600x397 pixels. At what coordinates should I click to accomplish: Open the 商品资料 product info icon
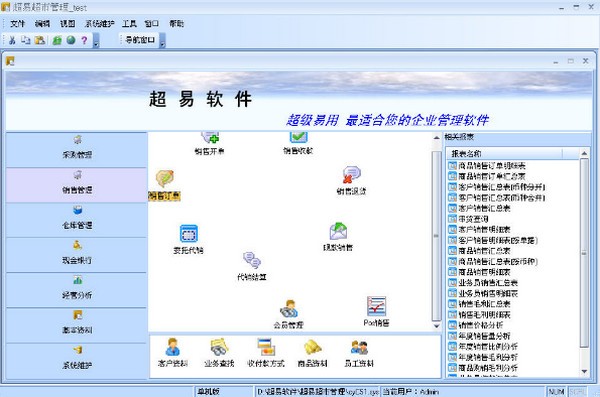313,353
